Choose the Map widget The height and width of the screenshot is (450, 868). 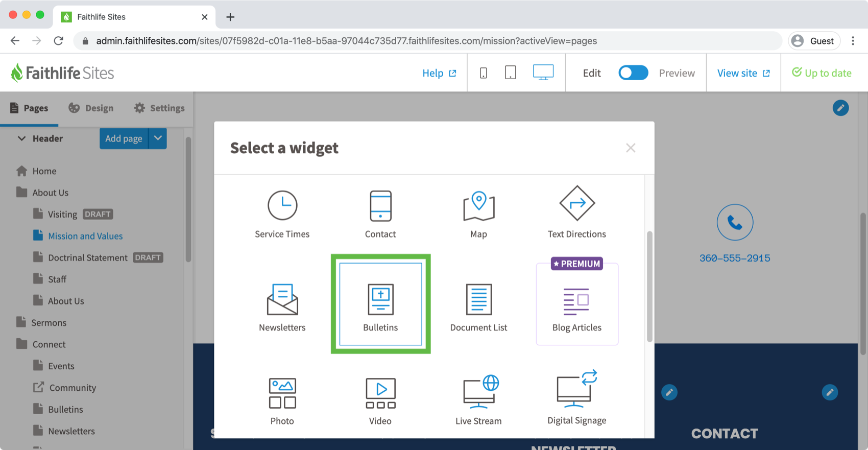click(x=478, y=215)
